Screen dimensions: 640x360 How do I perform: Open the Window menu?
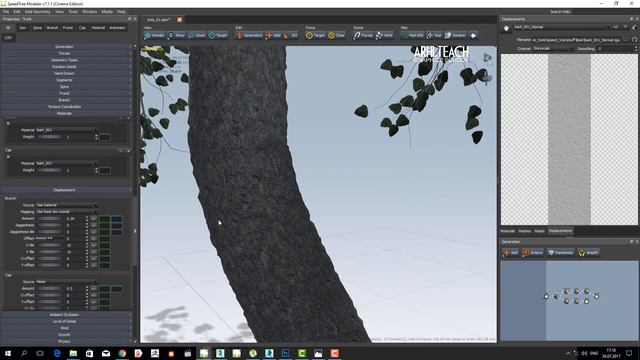(x=89, y=12)
